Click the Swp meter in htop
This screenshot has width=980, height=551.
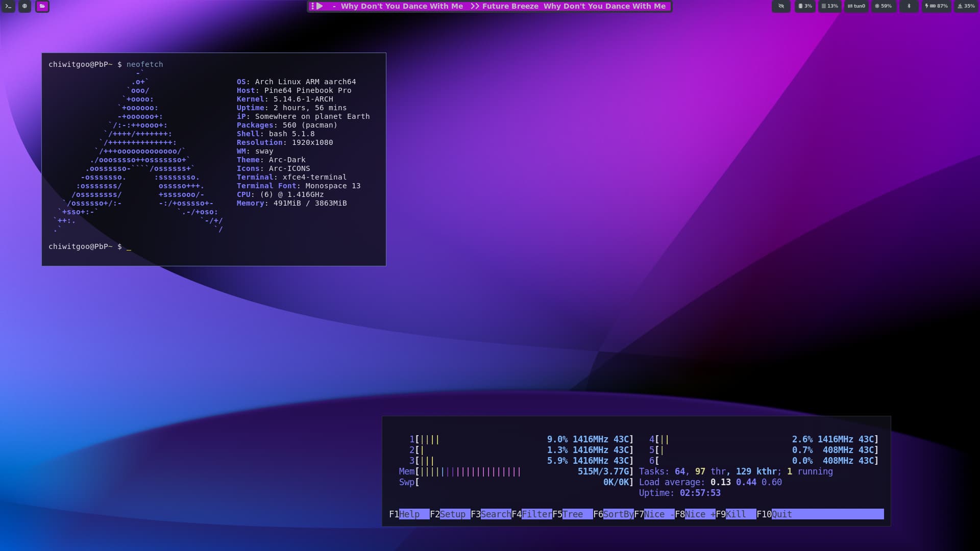tap(516, 482)
